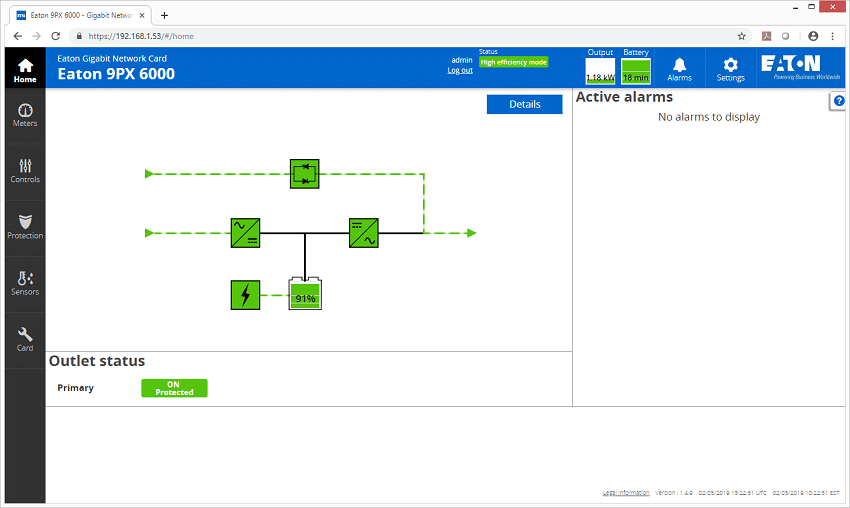Select the charger lightning bolt symbol
Screen dimensions: 850x508
point(246,295)
